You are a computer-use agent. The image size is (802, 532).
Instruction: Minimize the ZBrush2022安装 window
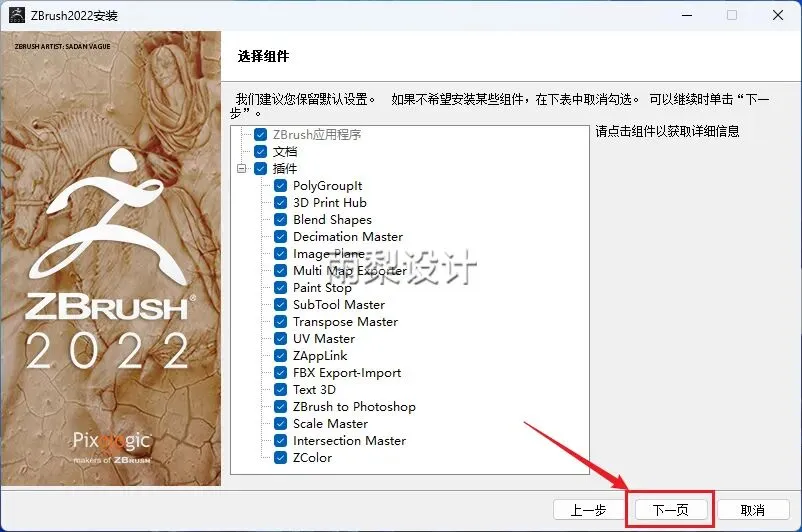point(687,15)
